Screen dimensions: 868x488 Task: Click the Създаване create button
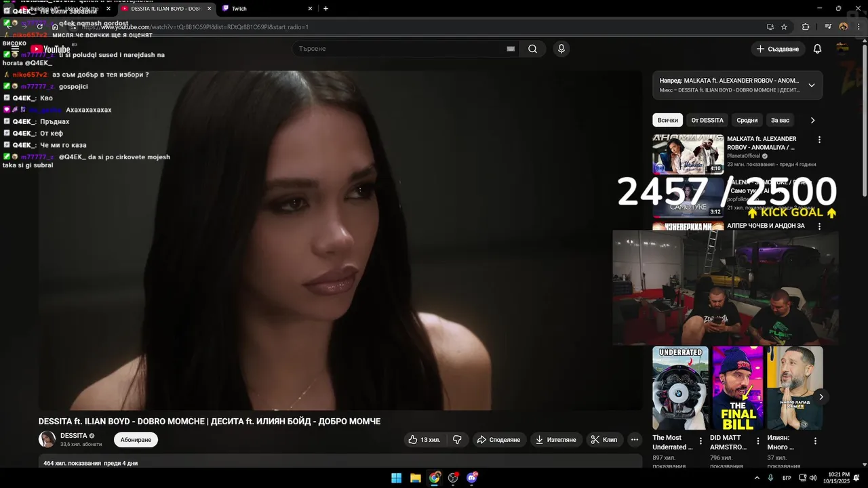click(x=778, y=49)
